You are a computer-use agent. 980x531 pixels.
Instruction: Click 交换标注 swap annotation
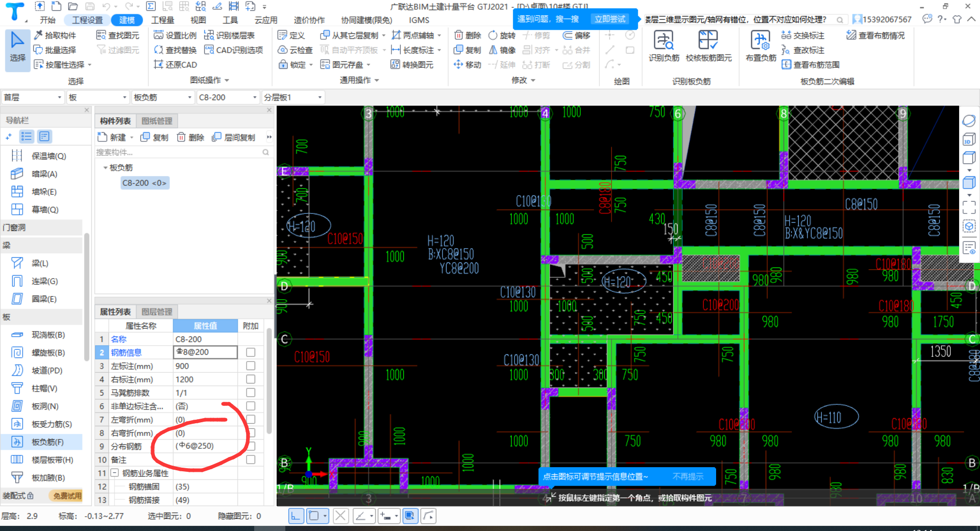(x=803, y=35)
